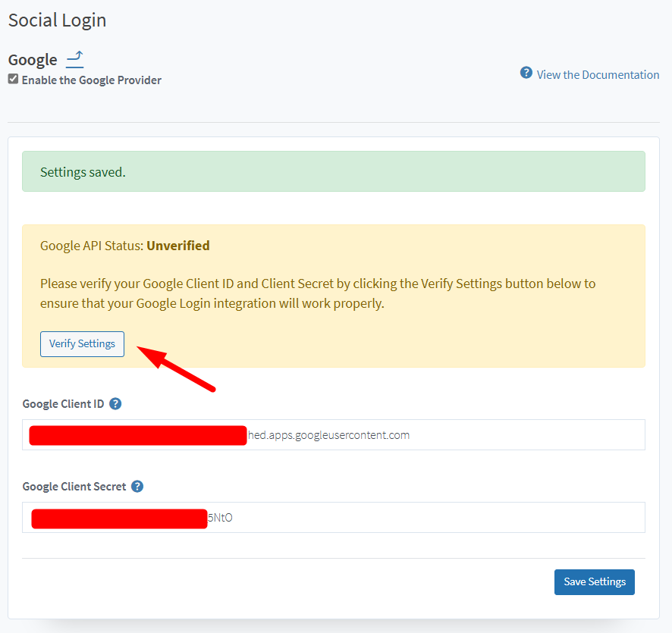The image size is (672, 633).
Task: Open the View the Documentation link
Action: coord(598,74)
